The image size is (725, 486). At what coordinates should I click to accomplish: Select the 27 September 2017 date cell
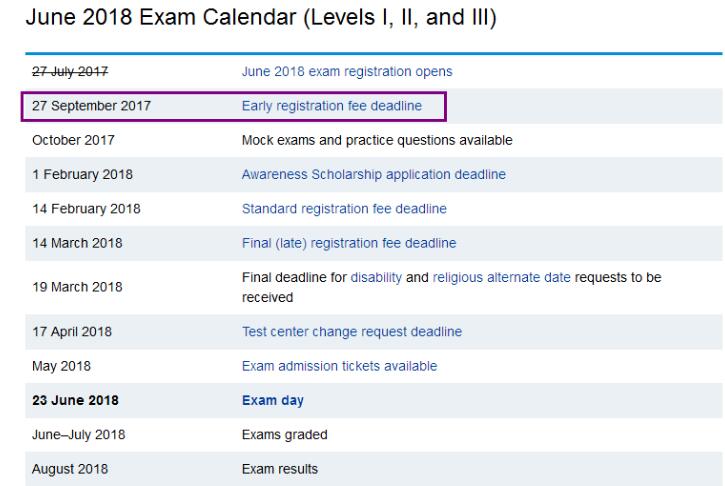click(x=87, y=105)
